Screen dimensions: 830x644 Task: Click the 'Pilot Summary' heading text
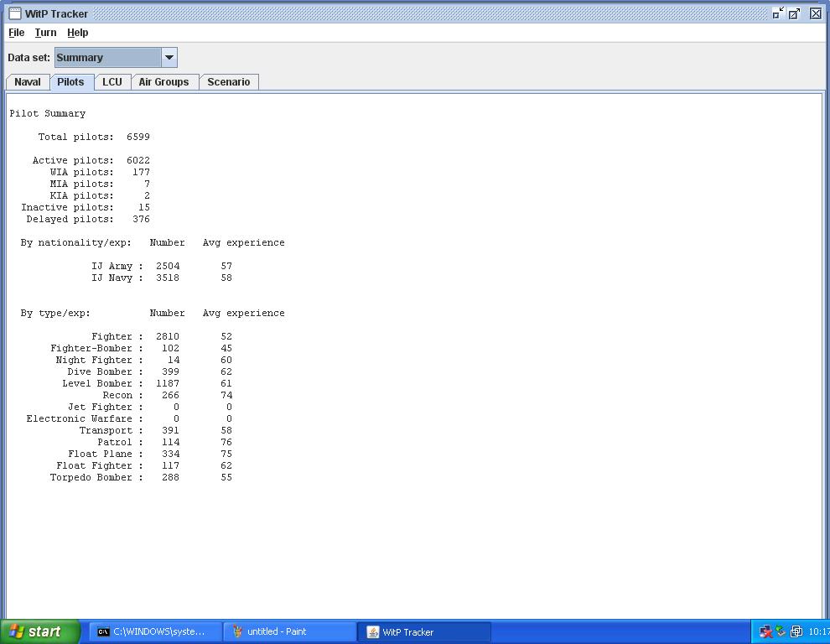click(x=47, y=113)
